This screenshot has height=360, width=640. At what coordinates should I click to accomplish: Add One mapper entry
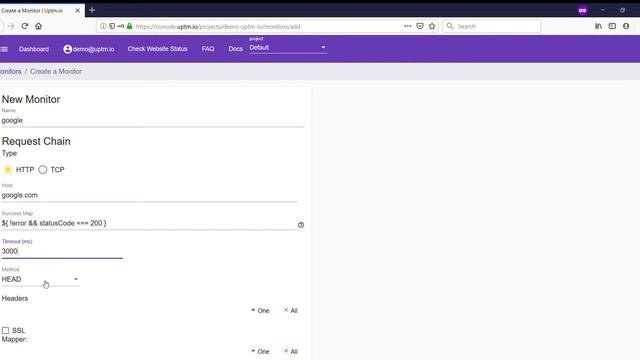click(260, 351)
